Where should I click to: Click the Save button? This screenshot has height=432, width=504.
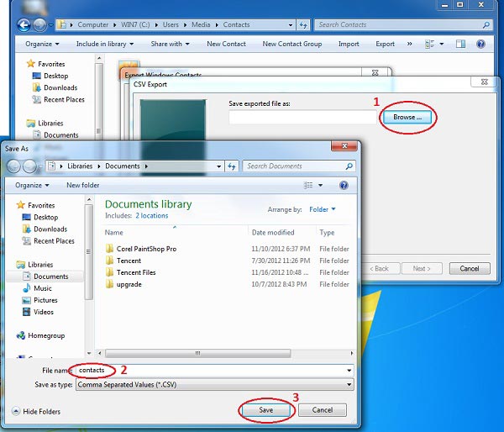266,410
